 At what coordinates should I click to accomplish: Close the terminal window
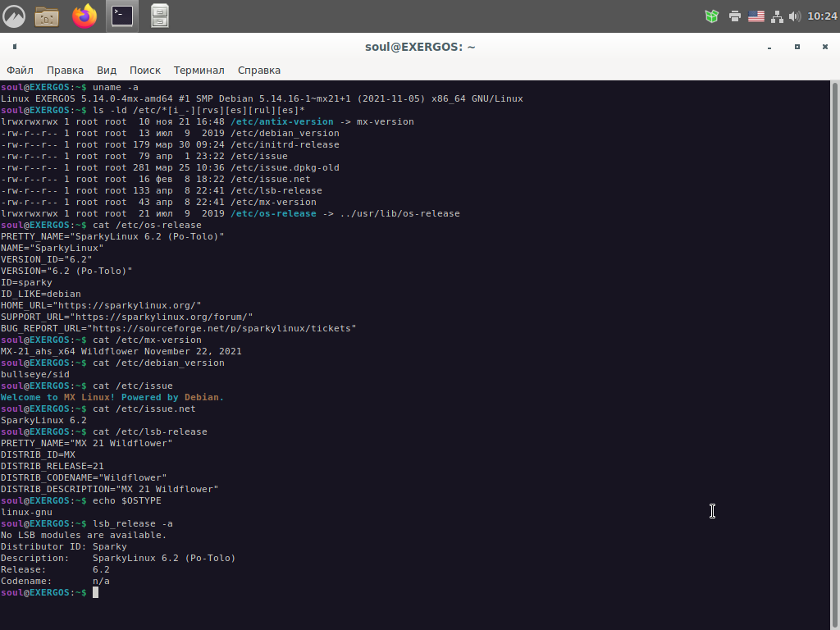pos(825,47)
